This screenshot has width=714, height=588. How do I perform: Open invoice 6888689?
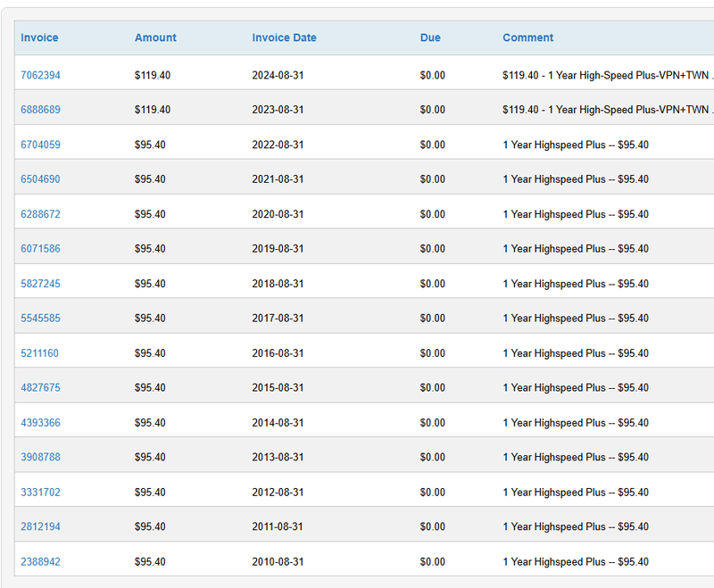(40, 110)
